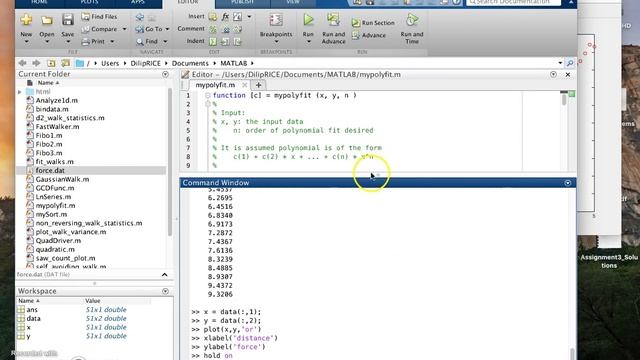640x360 pixels.
Task: Click the up one folder icon
Action: click(x=51, y=63)
